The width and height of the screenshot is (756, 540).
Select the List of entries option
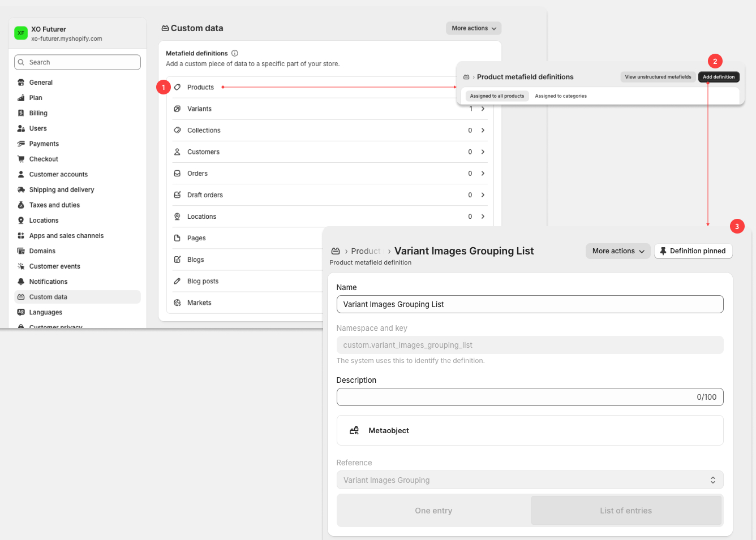click(626, 511)
